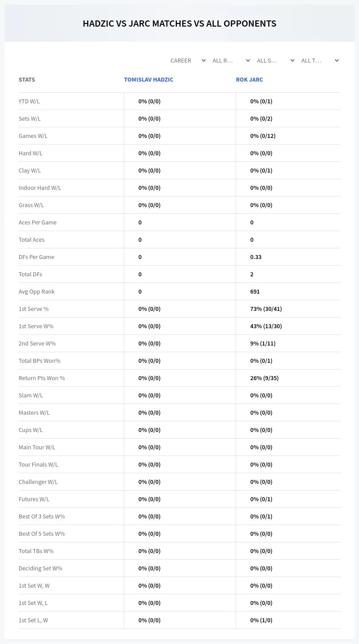Click Jarc's DFs Per Game value 0.33
Viewport: 359px width, 644px height.
(256, 257)
